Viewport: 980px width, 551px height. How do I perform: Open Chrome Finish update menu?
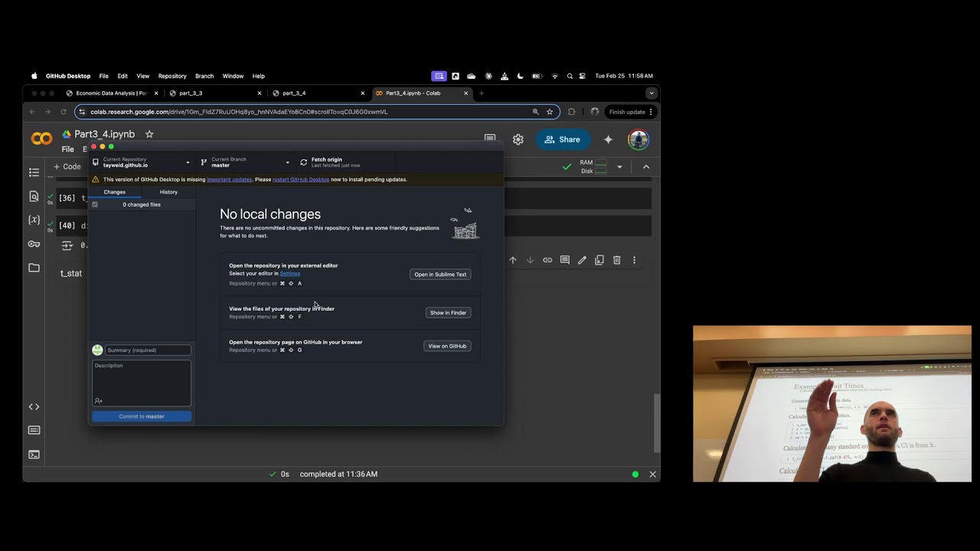tap(632, 112)
